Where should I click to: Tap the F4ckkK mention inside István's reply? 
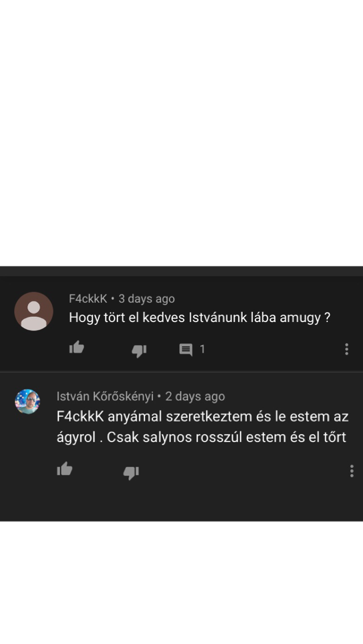coord(81,417)
